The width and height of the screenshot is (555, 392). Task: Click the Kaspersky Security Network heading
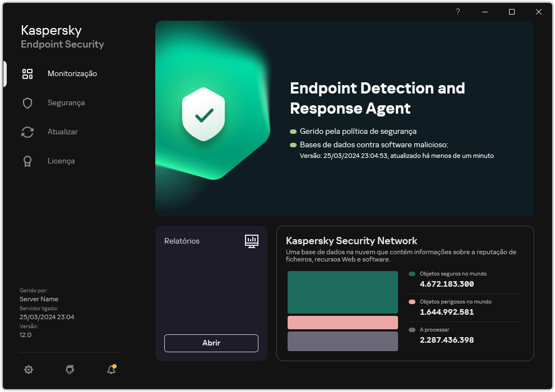click(x=351, y=241)
